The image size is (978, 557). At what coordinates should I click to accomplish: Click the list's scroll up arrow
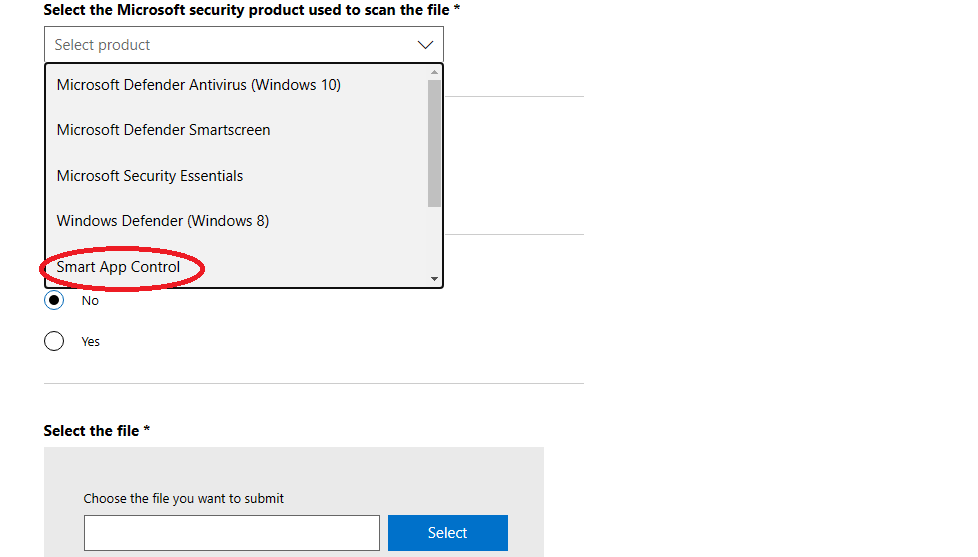[434, 72]
